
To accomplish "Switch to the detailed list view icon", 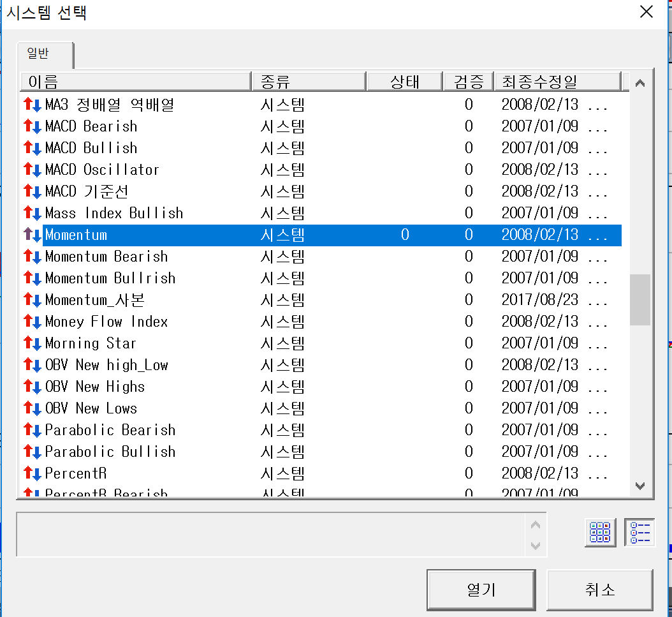I will 639,533.
